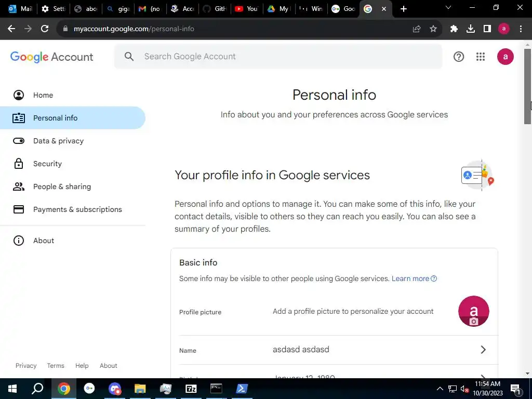Open Command Prompt from taskbar
532x399 pixels.
[216, 389]
